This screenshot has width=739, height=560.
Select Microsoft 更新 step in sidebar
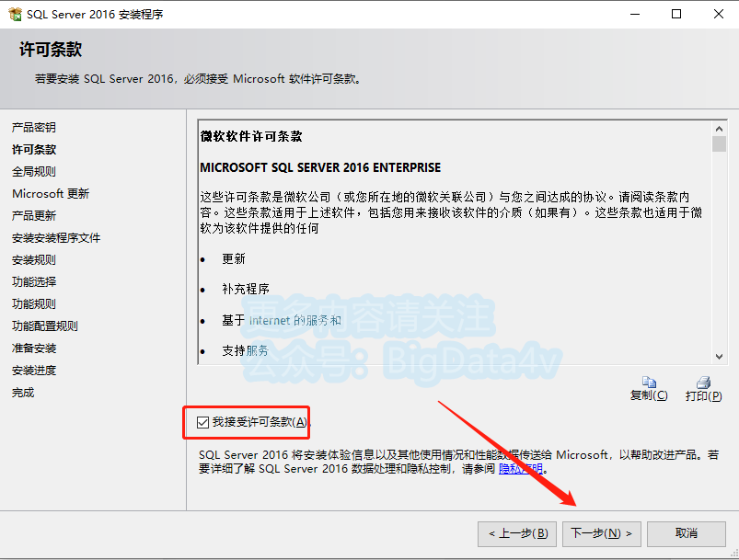[51, 194]
